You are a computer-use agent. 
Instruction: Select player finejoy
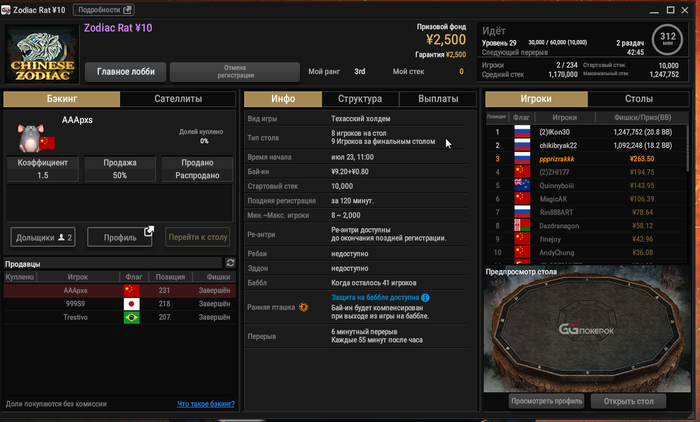pos(586,239)
